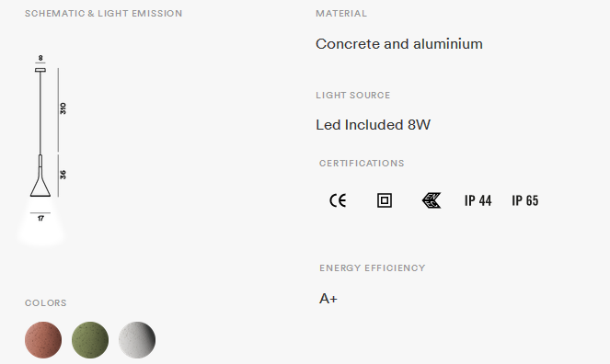Click the 'Concrete and aluminium' material text
The height and width of the screenshot is (364, 610).
pos(399,44)
